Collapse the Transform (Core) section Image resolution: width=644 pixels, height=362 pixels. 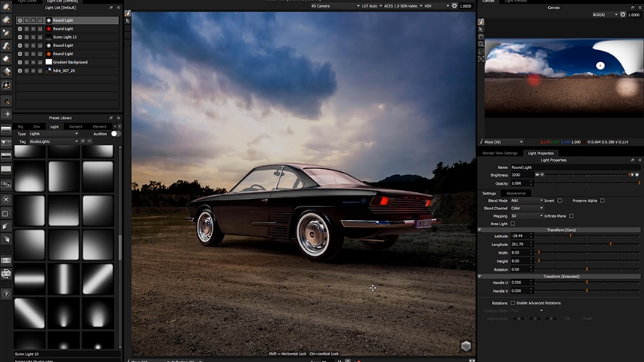(x=480, y=230)
